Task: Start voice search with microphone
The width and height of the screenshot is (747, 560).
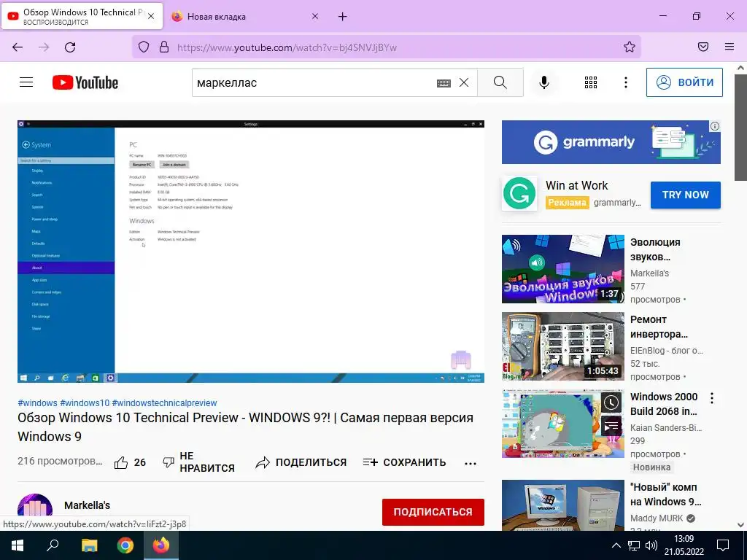Action: tap(543, 82)
